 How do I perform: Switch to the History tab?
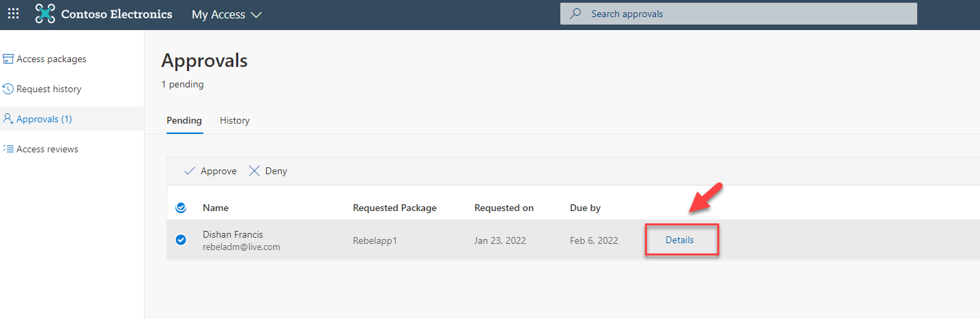click(235, 120)
